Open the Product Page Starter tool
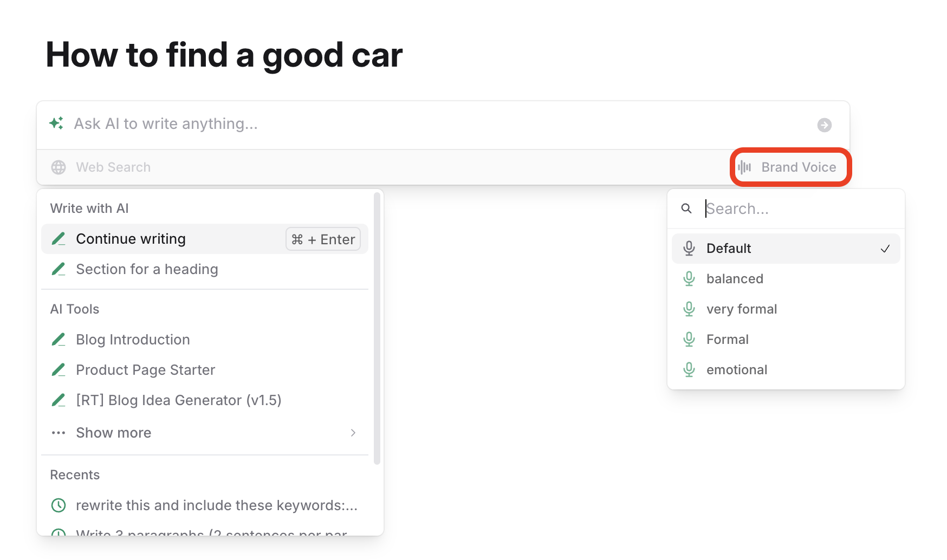 coord(145,370)
